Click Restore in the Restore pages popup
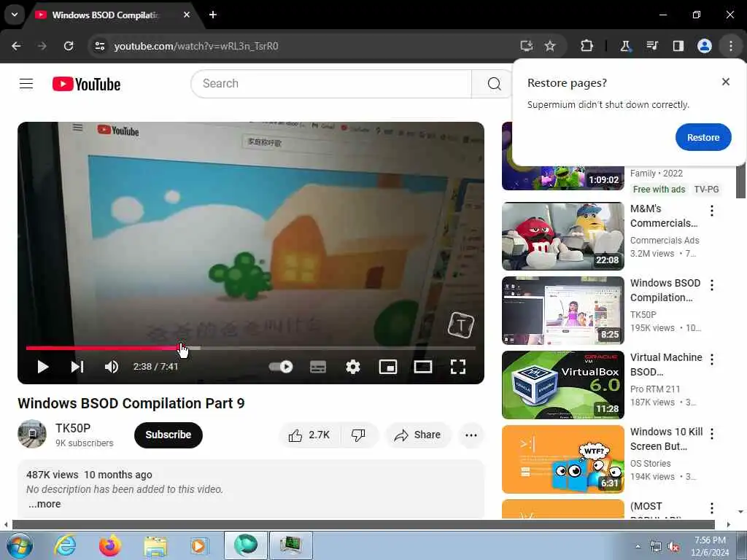 [703, 137]
